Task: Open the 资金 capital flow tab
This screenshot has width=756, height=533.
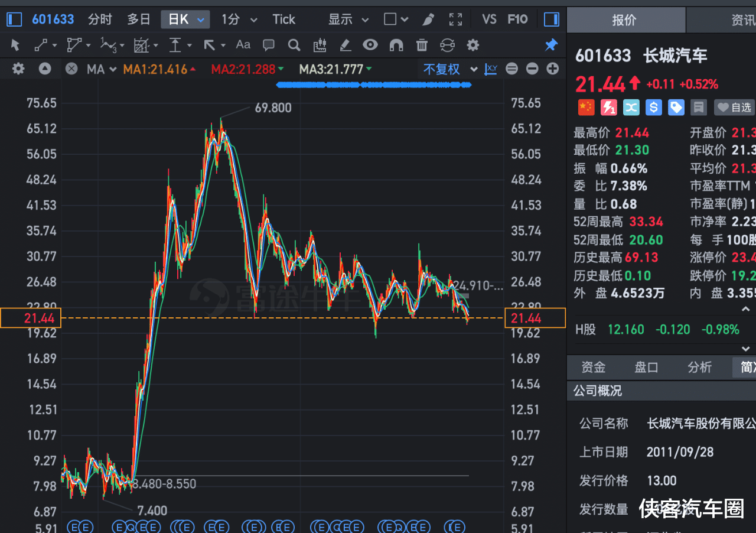Action: coord(593,368)
